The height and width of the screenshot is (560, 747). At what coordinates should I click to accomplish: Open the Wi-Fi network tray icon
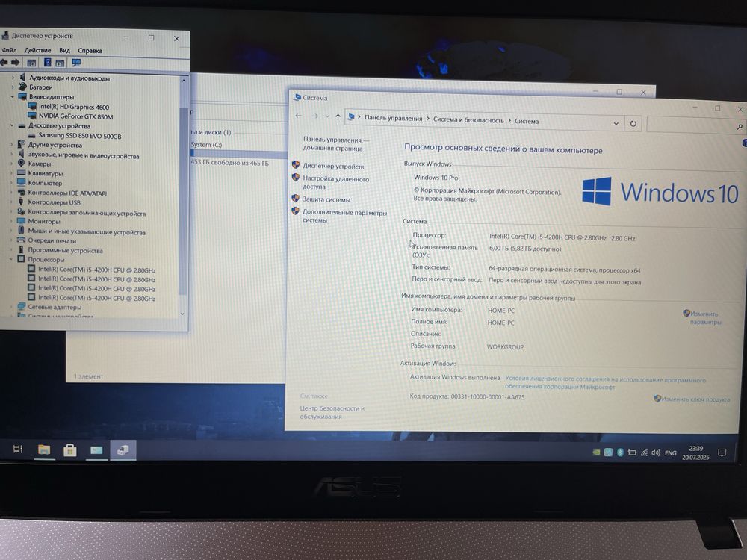[644, 453]
